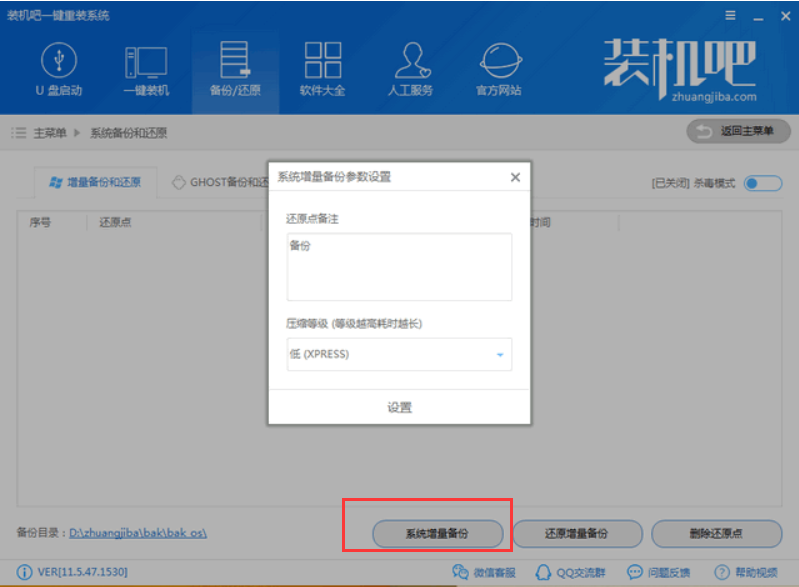The width and height of the screenshot is (799, 587).
Task: Open the 备份/还原 backup restore section
Action: pos(234,69)
